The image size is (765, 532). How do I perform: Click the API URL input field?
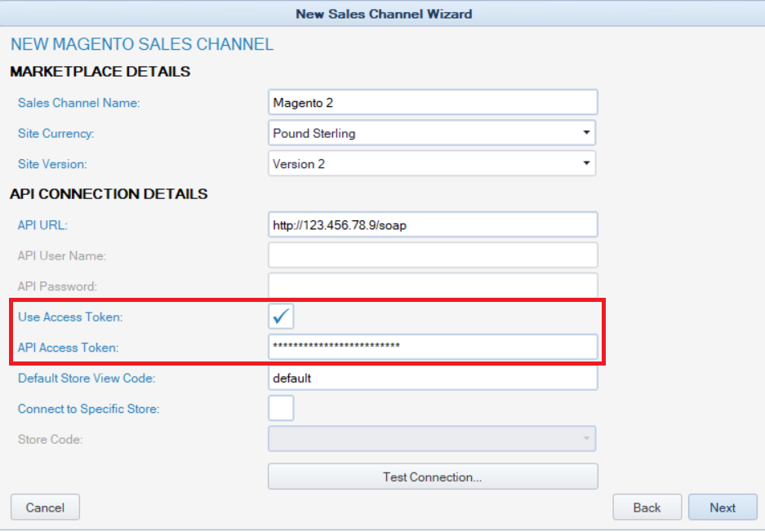pyautogui.click(x=433, y=225)
